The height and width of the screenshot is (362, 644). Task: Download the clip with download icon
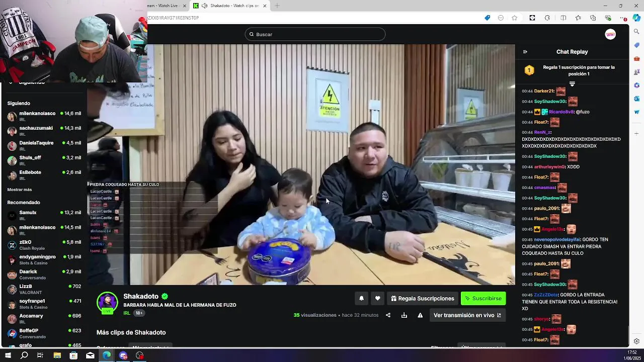point(404,315)
